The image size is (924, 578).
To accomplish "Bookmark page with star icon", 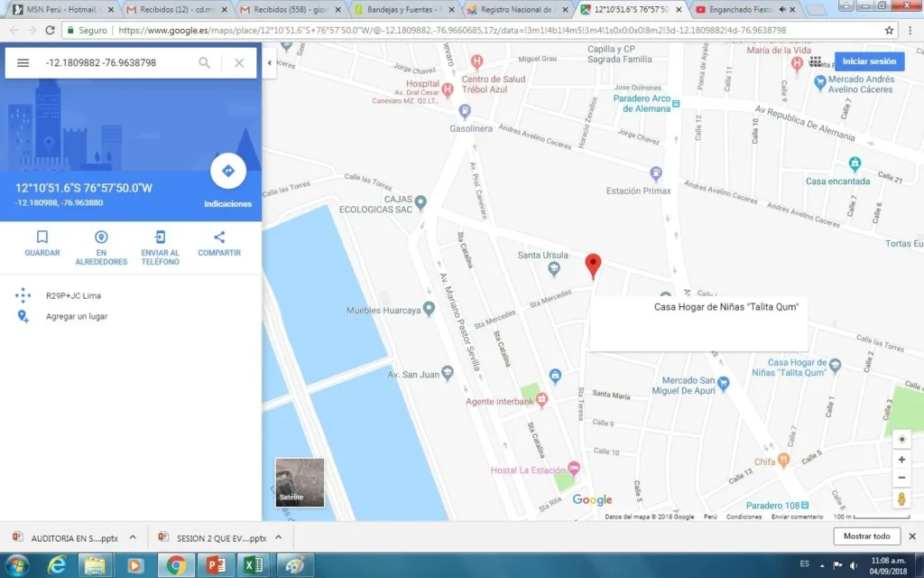I will click(x=889, y=30).
